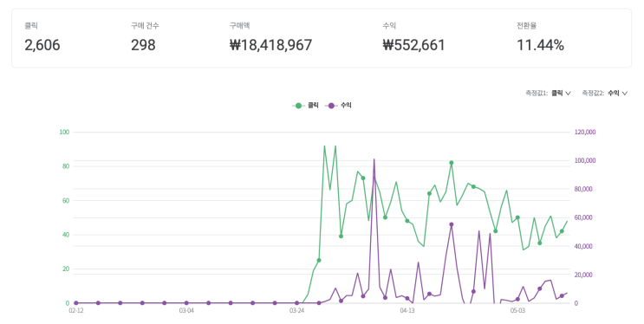Click the green 20 label on the left axis

pyautogui.click(x=66, y=269)
